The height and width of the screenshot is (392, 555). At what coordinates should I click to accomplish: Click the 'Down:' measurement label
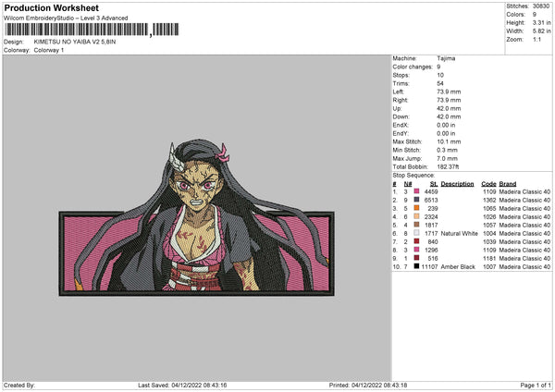click(x=401, y=116)
